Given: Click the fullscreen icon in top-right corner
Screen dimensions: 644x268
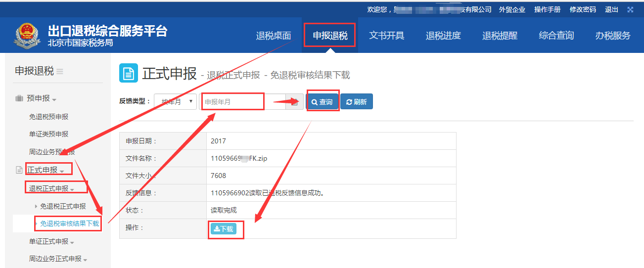Looking at the screenshot, I should coord(630,9).
